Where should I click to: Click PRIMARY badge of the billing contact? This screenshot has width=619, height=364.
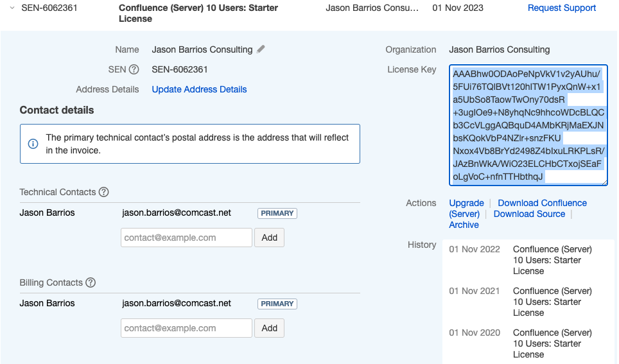coord(277,304)
